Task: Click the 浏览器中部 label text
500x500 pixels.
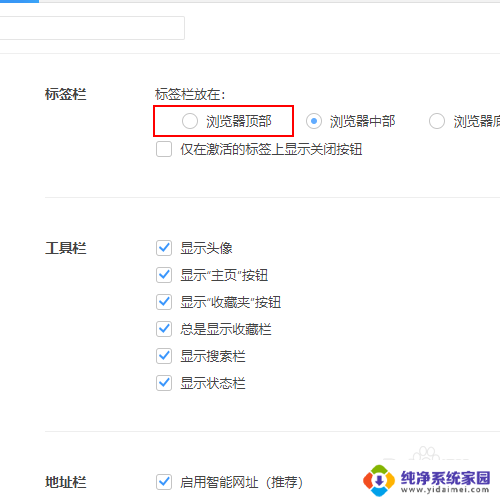Action: point(362,121)
